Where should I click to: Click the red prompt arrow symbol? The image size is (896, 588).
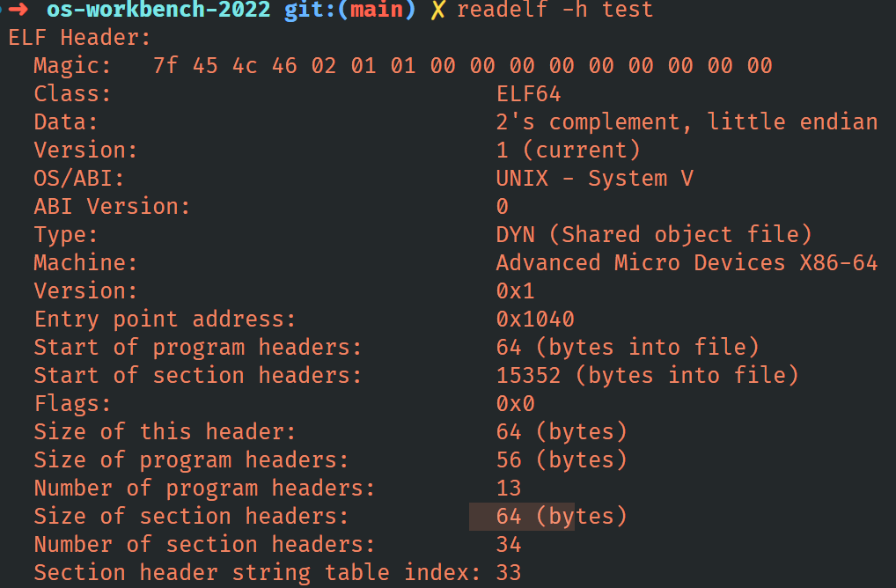[19, 11]
